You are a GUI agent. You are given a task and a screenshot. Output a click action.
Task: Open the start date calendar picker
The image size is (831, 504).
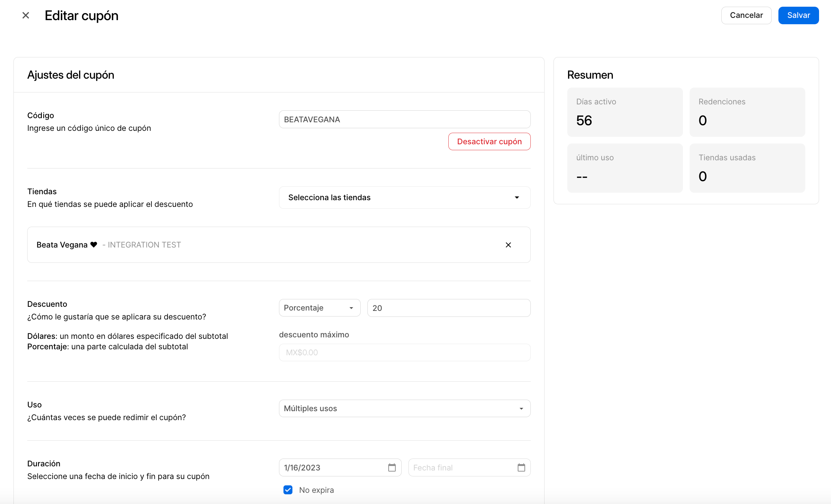coord(392,467)
